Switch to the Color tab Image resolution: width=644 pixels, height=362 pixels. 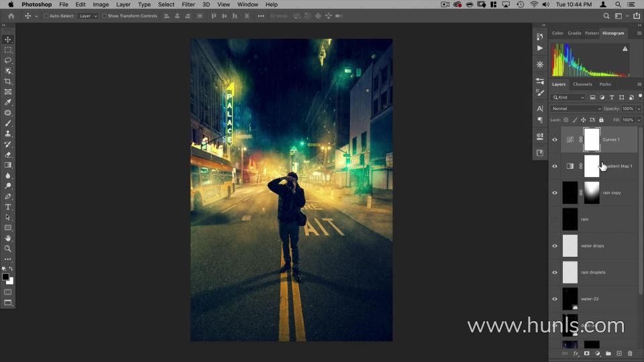click(x=557, y=34)
